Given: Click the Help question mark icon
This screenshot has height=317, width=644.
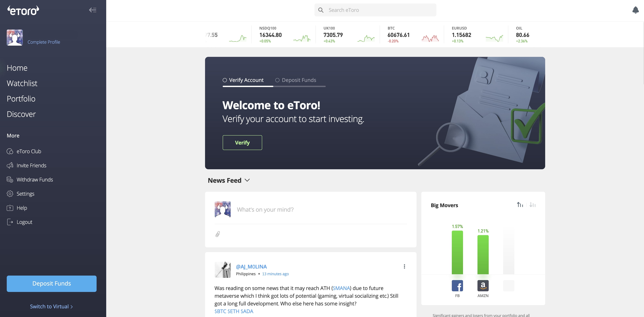Looking at the screenshot, I should click(x=10, y=208).
